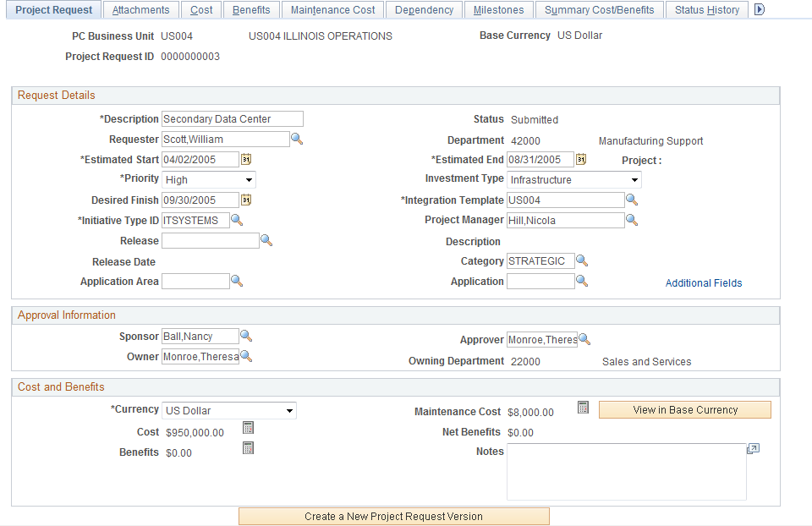Click calculator icon beside Maintenance Cost
This screenshot has height=526, width=812.
(x=583, y=408)
